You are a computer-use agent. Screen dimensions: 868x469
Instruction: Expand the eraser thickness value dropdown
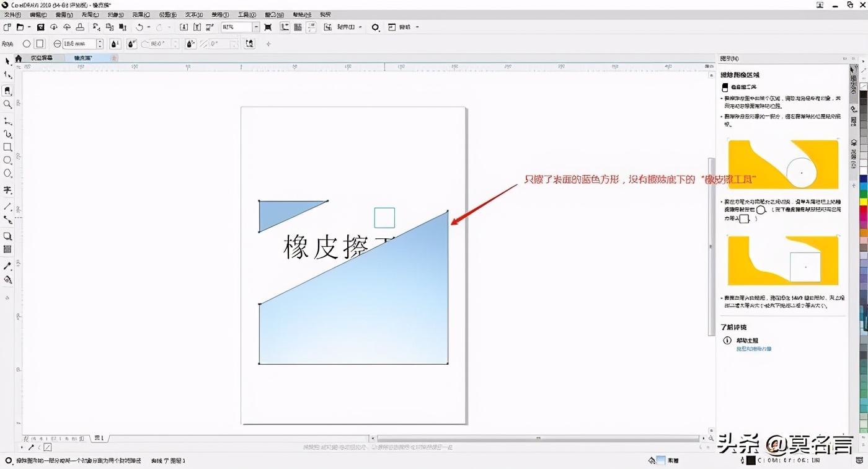click(x=100, y=43)
